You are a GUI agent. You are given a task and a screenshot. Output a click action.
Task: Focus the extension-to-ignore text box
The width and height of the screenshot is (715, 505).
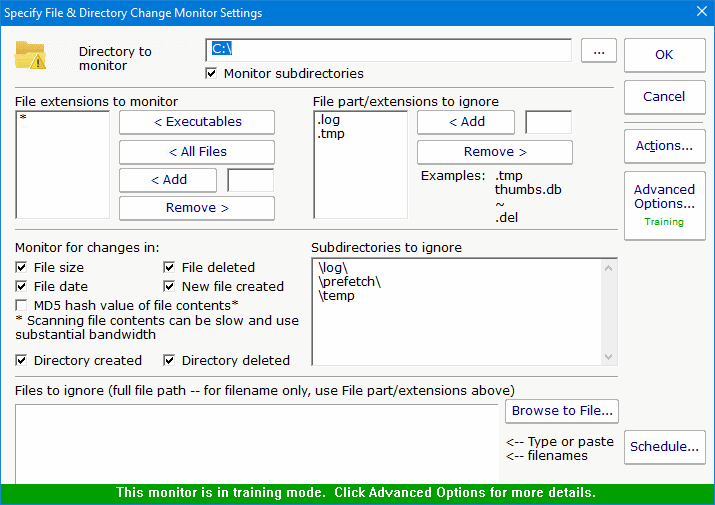pyautogui.click(x=549, y=122)
